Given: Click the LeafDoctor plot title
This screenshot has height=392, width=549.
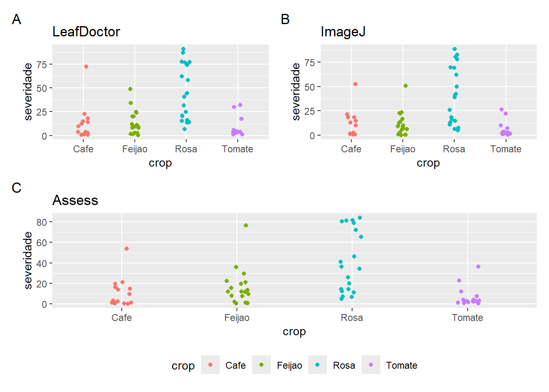Looking at the screenshot, I should coord(86,32).
